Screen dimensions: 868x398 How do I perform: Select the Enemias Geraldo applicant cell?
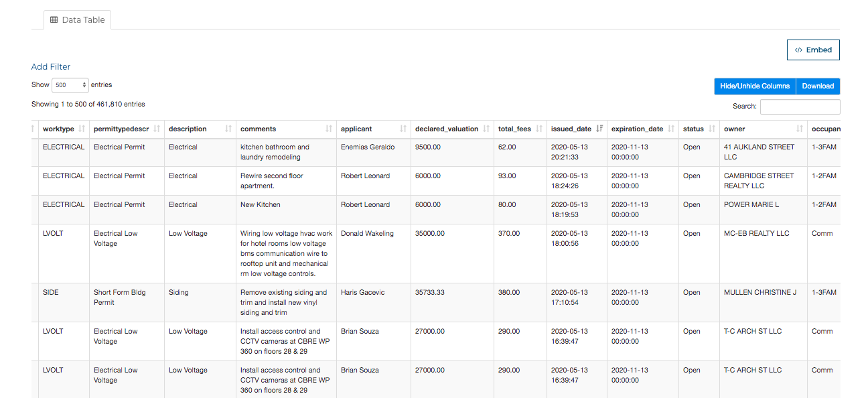click(x=368, y=147)
